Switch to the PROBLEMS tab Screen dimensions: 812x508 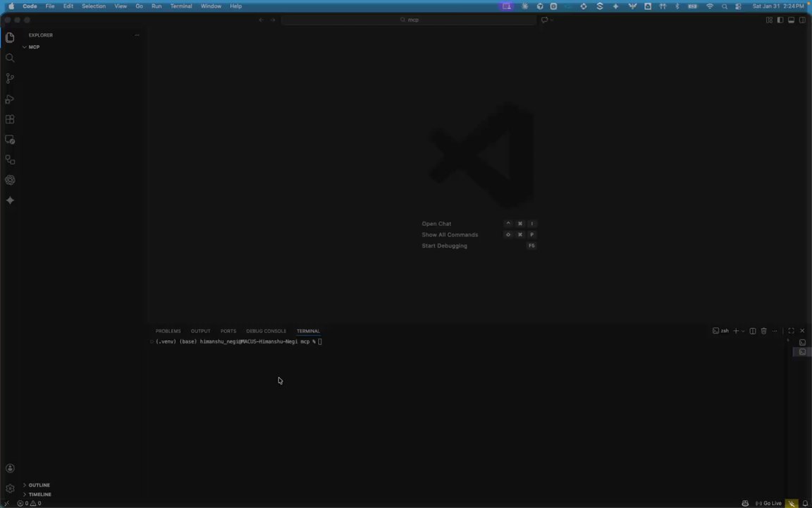pos(168,331)
